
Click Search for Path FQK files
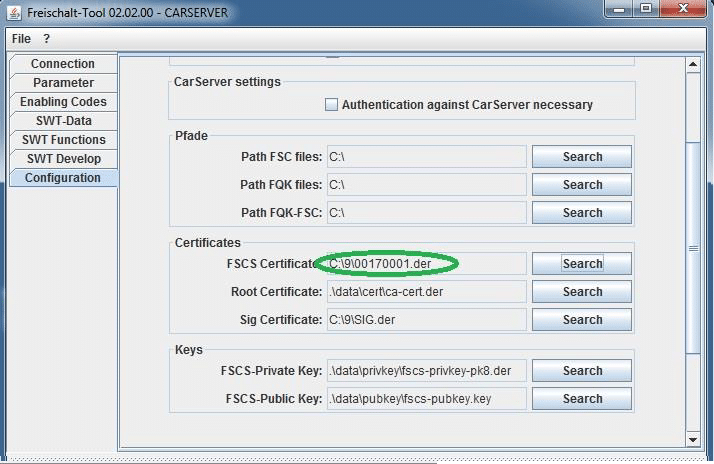[581, 185]
